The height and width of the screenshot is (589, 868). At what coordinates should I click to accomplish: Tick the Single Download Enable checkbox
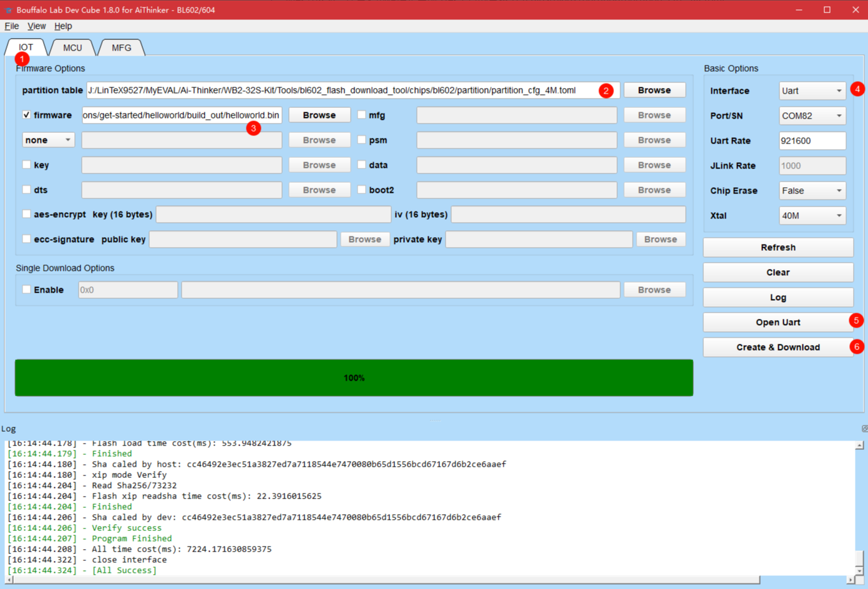click(26, 290)
